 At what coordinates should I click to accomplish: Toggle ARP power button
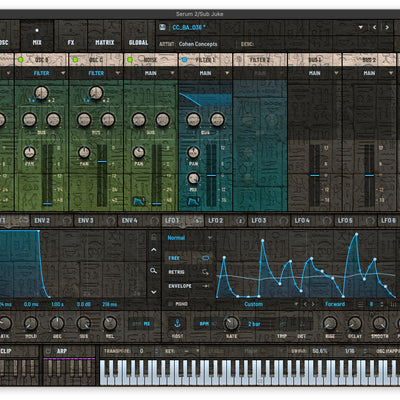[48, 351]
